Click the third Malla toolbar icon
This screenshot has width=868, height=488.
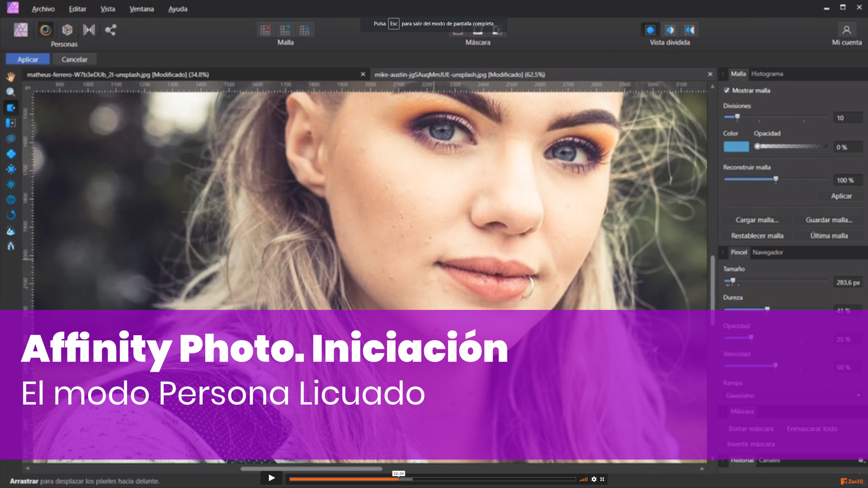[x=305, y=30]
